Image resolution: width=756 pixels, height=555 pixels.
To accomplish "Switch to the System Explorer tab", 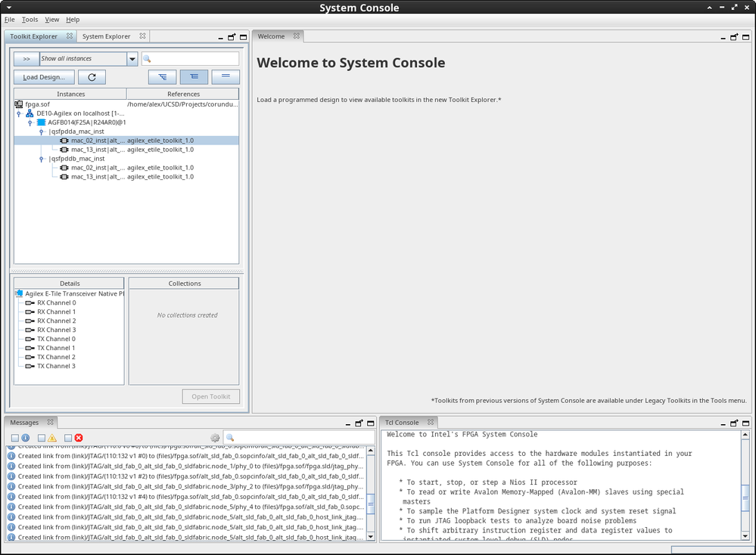I will [106, 36].
